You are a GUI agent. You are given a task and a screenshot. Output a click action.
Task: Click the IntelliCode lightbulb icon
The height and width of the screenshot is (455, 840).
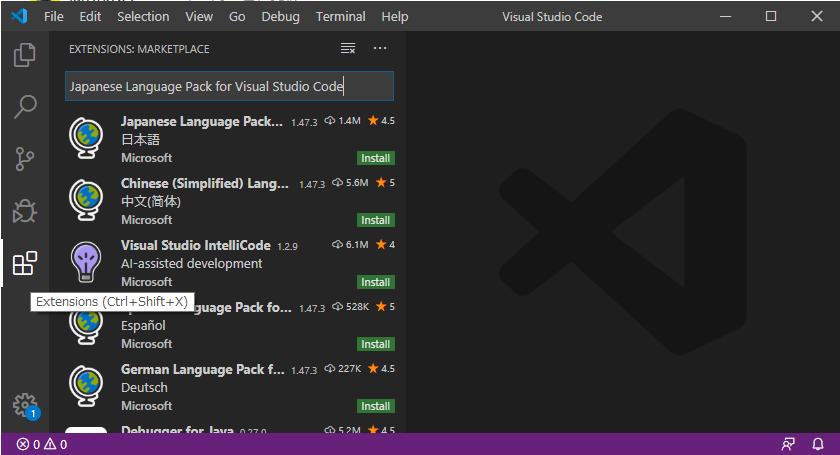[86, 262]
